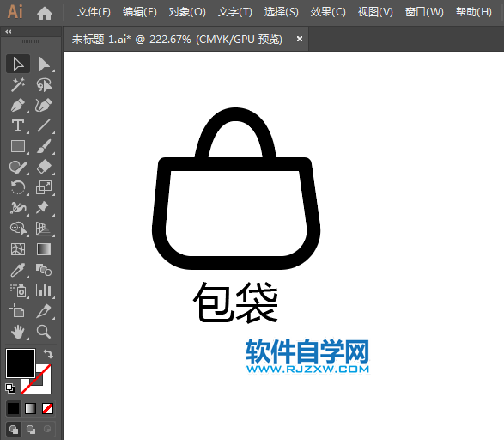Click the toolbar grip handle
Image resolution: width=504 pixels, height=440 pixels.
pyautogui.click(x=31, y=41)
